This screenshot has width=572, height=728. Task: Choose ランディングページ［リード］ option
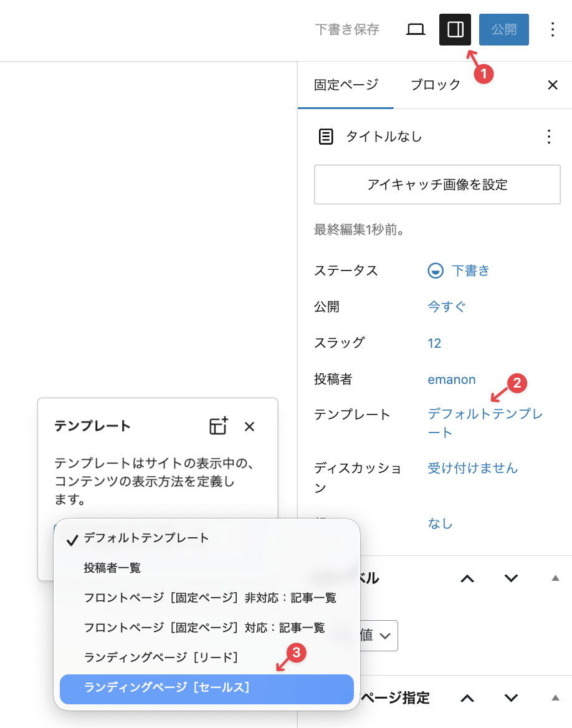161,657
